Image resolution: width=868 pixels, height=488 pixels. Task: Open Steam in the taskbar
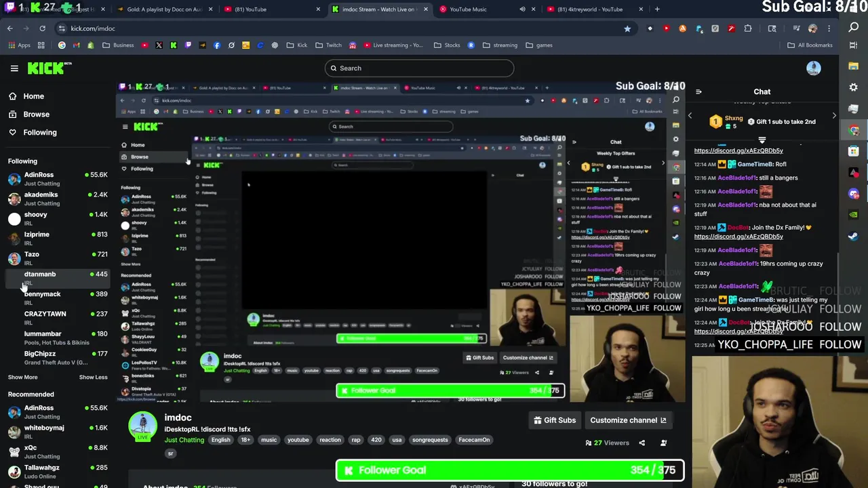(x=854, y=237)
